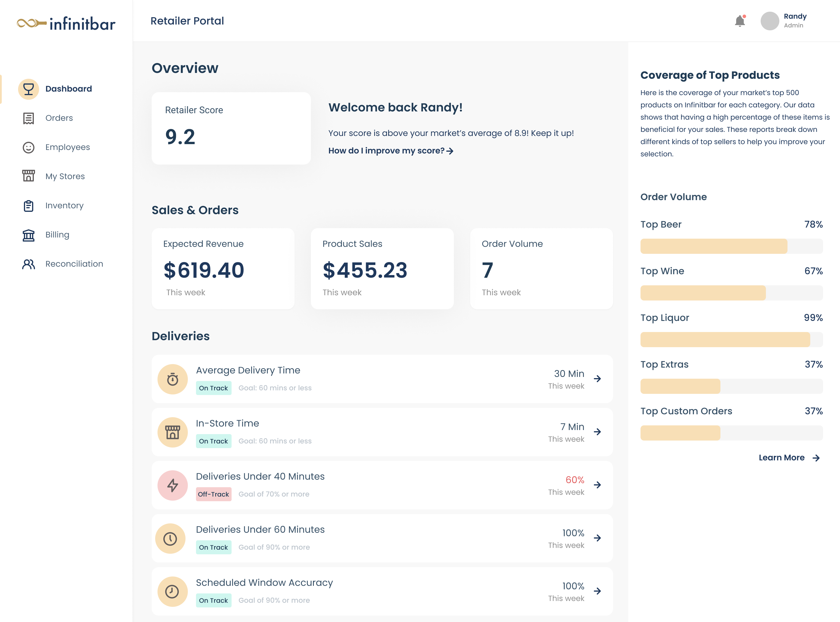Screen dimensions: 840x622
Task: Expand Average Delivery Time details arrow
Action: point(597,379)
